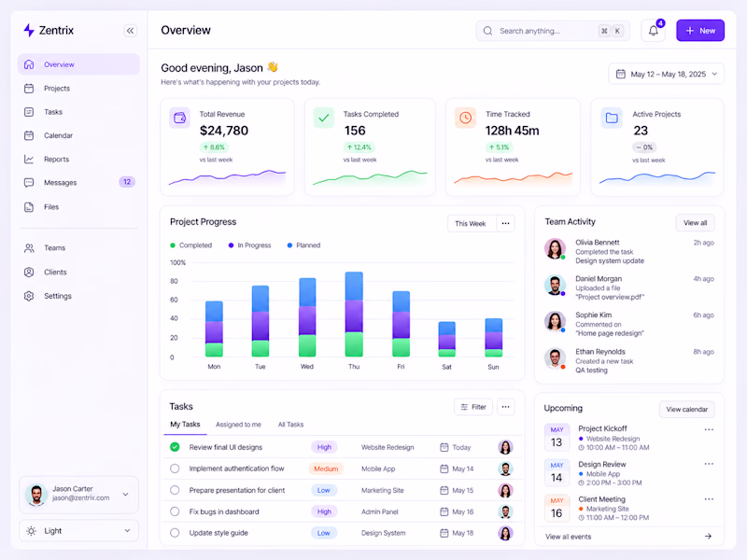Click Daniel Morgan's avatar in Team Activity

555,286
